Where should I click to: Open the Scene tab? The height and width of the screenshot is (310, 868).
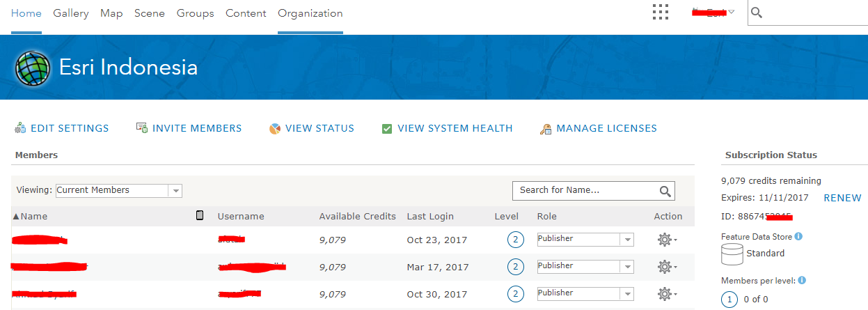click(150, 13)
